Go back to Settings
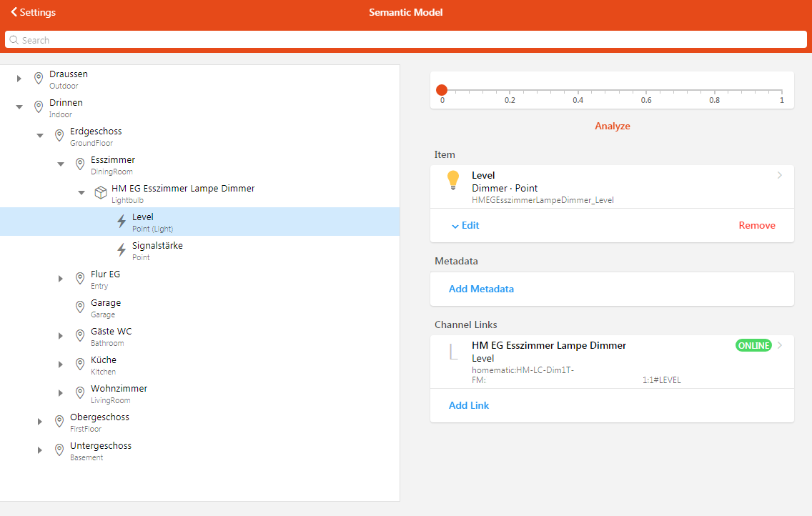 [x=33, y=12]
